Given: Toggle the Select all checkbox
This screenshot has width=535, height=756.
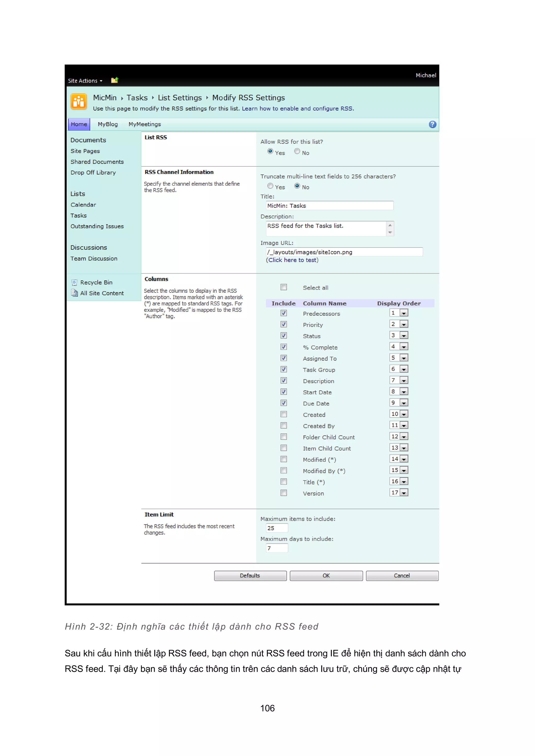Looking at the screenshot, I should 284,287.
